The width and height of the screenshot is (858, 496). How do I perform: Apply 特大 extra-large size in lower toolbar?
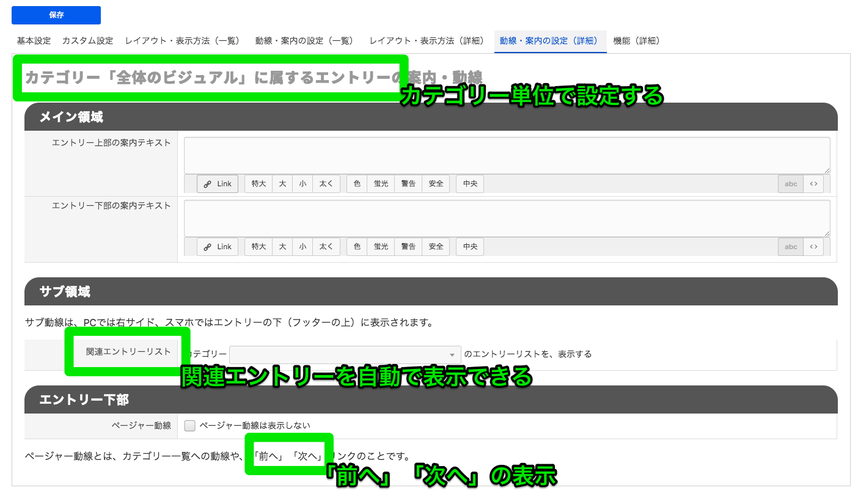[x=258, y=247]
